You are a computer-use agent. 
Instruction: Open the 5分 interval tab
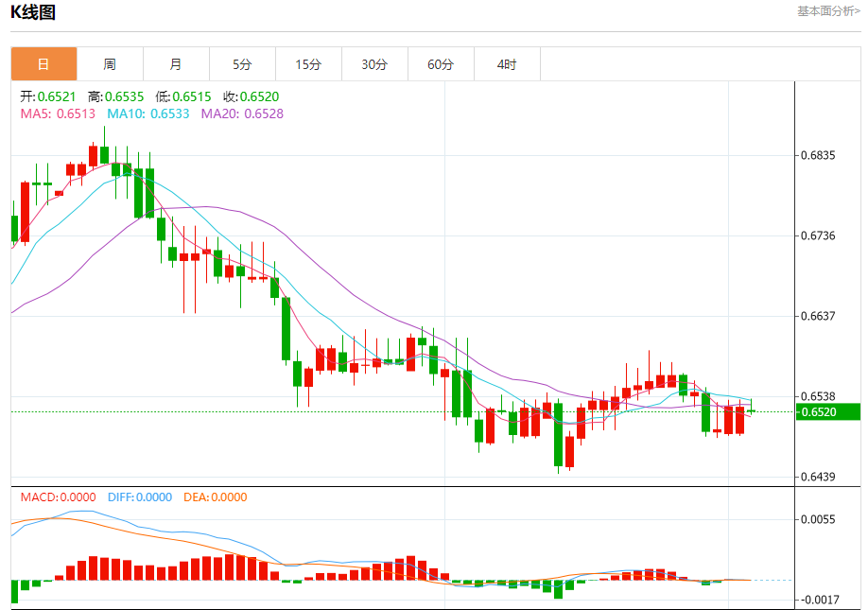242,64
